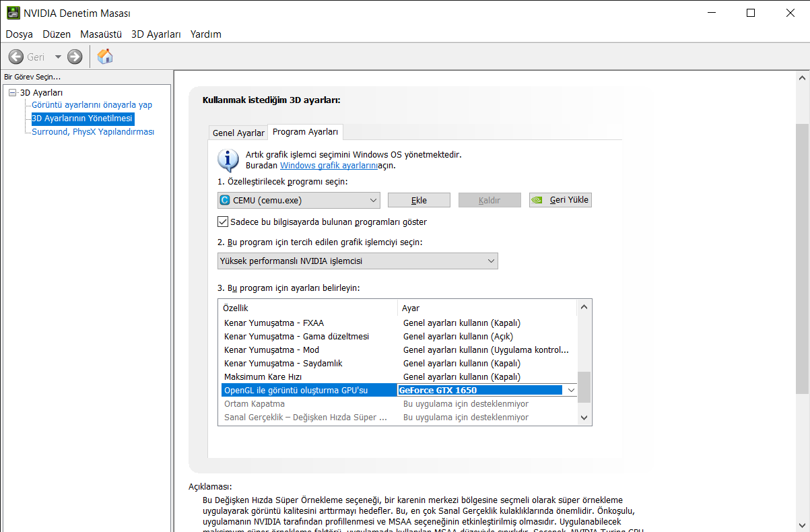Click the NVIDIA logo in title bar

coord(13,13)
